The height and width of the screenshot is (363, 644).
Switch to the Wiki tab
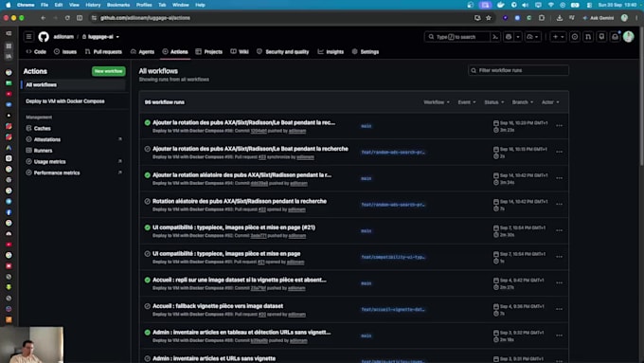click(x=240, y=52)
